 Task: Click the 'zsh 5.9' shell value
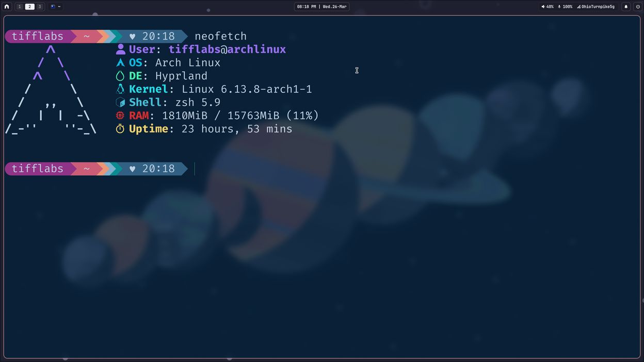pyautogui.click(x=198, y=103)
